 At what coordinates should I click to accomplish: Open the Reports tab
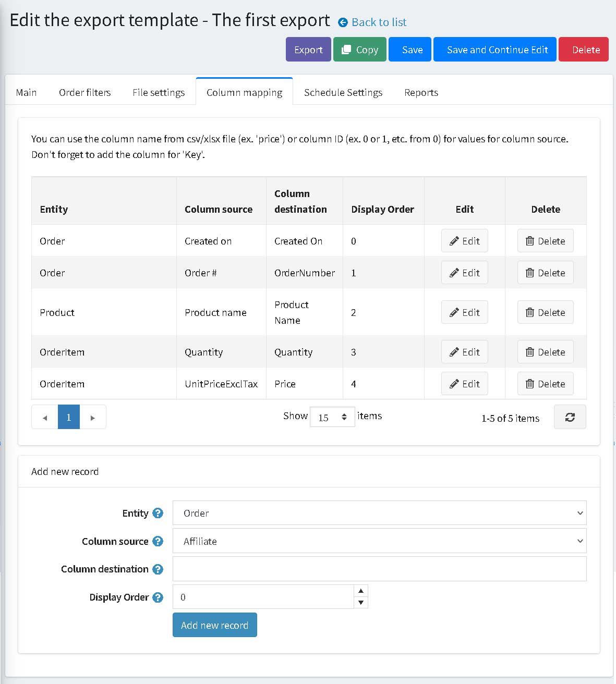pos(421,92)
